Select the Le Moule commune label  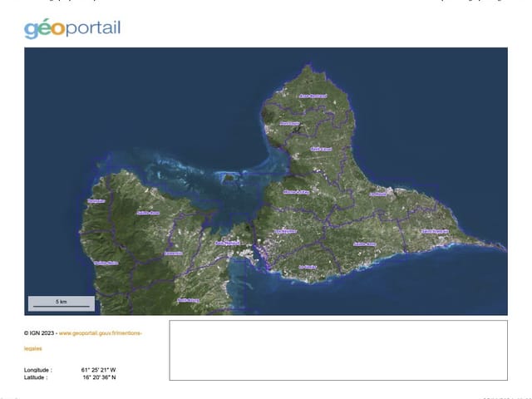pos(378,194)
